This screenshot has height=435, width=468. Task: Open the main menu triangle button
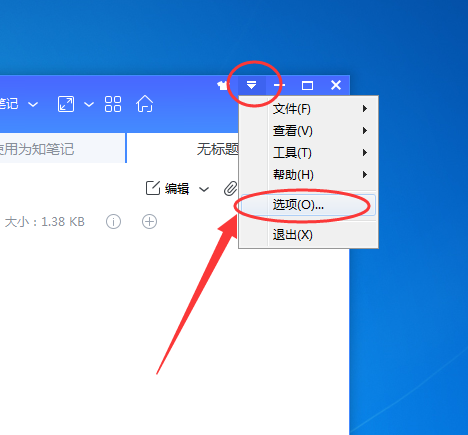click(252, 85)
